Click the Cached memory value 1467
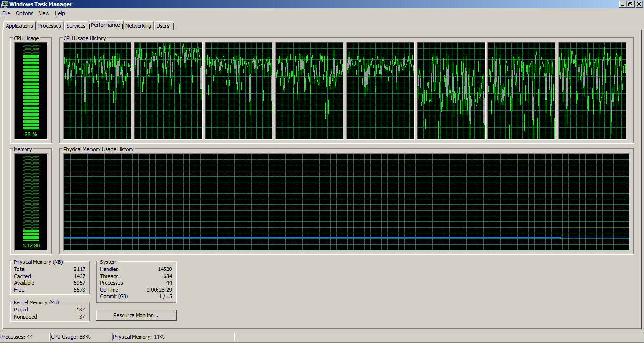 (79, 276)
